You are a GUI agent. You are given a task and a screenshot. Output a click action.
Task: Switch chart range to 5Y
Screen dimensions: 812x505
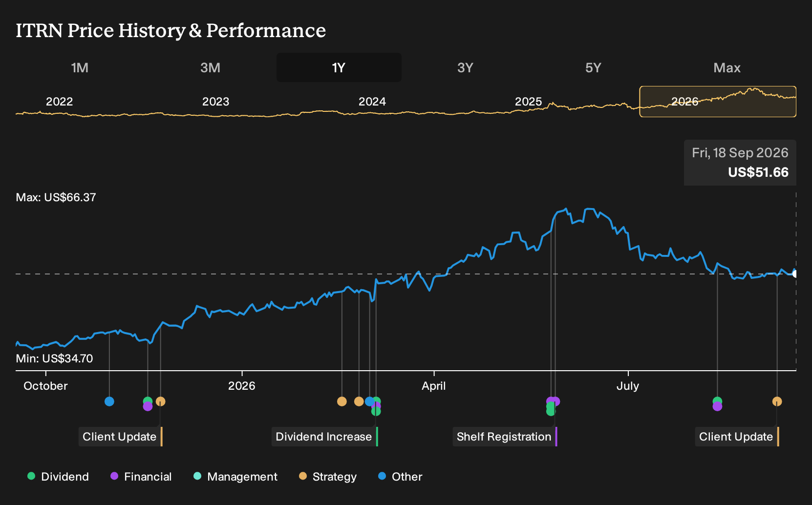[593, 67]
